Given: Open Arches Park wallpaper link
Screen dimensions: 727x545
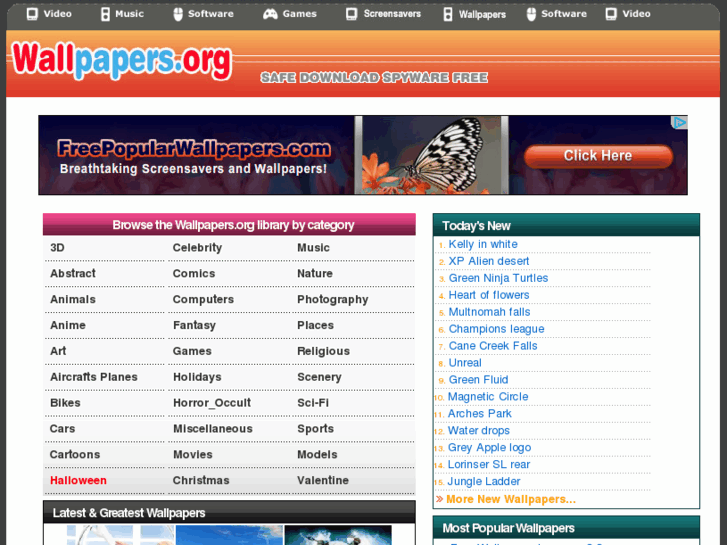Looking at the screenshot, I should 479,413.
